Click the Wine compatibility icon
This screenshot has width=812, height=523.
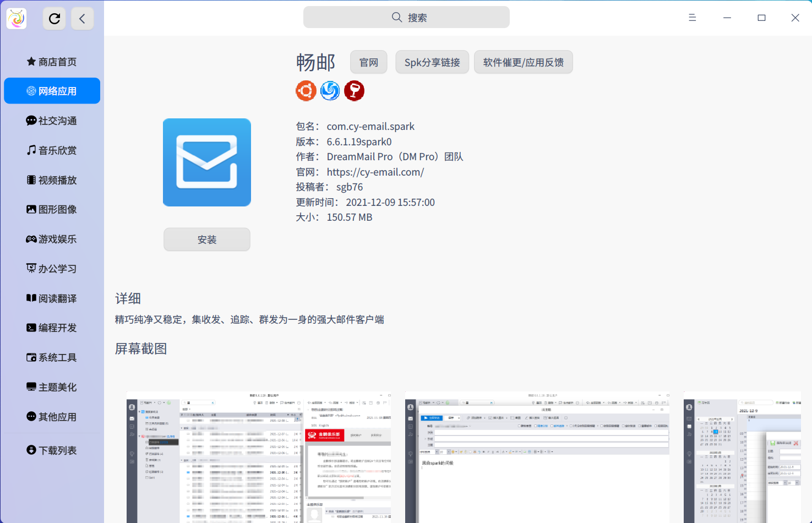(x=354, y=90)
